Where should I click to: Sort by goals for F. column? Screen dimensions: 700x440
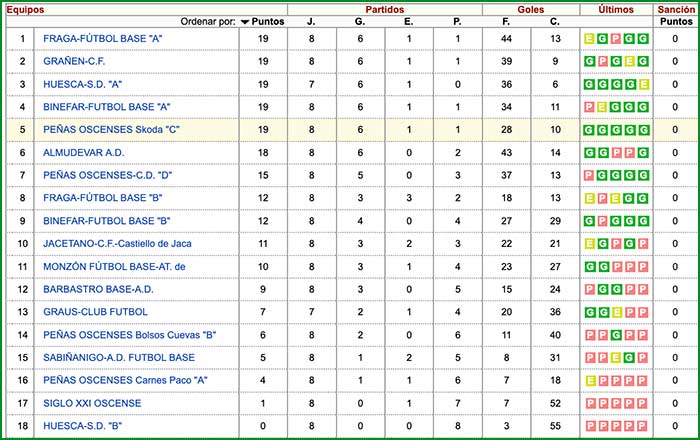pos(505,21)
